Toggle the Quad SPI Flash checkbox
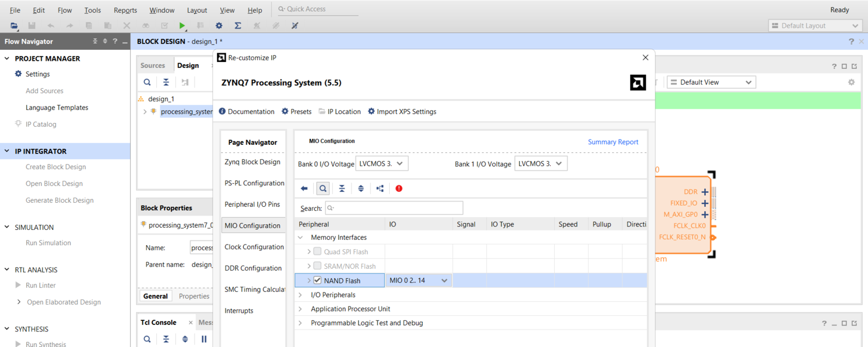Screen dimensions: 868x347 click(317, 251)
